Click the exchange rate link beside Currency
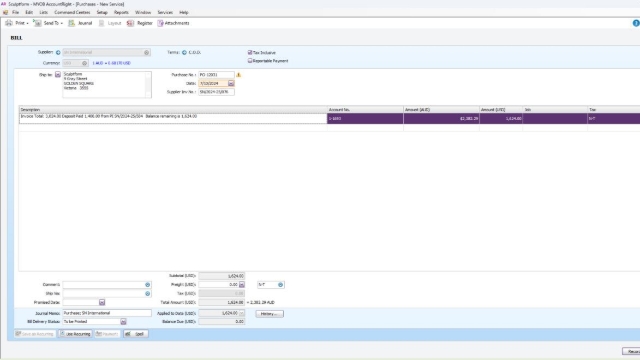This screenshot has width=640, height=360. (x=111, y=63)
